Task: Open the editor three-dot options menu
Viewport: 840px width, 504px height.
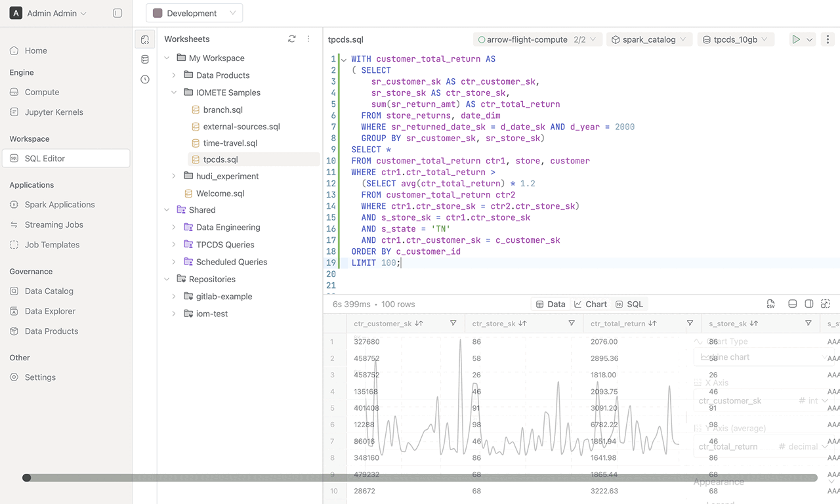Action: pyautogui.click(x=828, y=40)
